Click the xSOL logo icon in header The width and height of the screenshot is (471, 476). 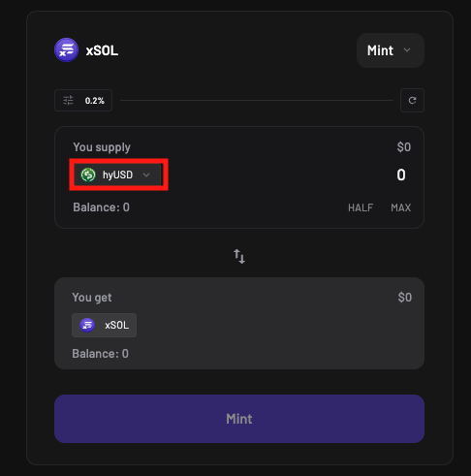pos(66,50)
